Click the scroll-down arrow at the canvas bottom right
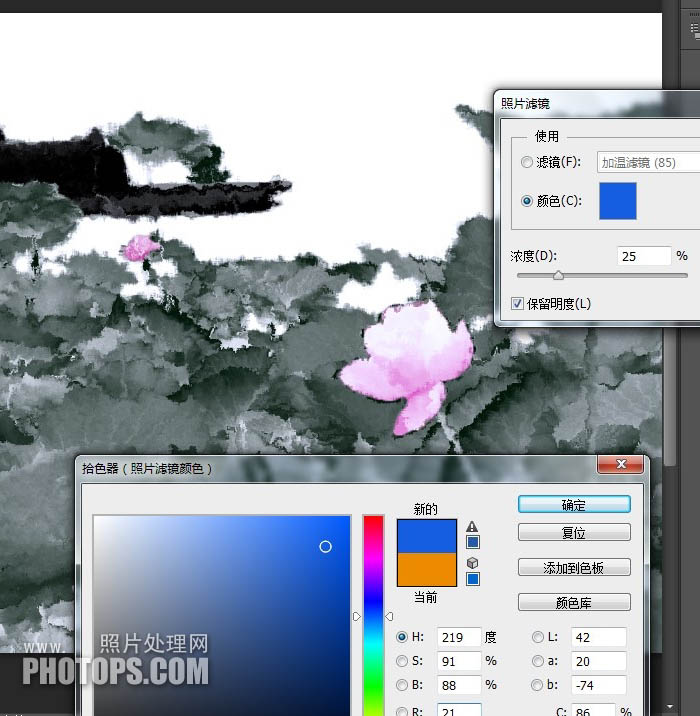The width and height of the screenshot is (700, 716). coord(669,707)
